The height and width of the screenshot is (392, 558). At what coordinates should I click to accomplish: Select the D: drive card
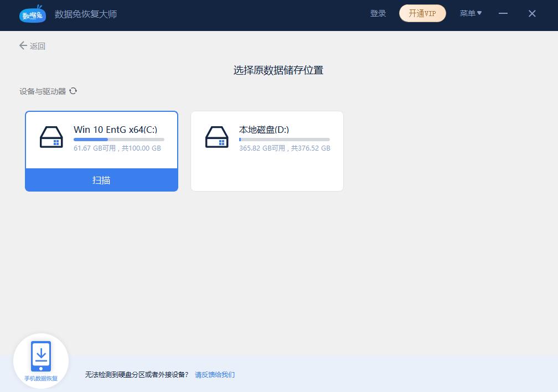click(x=267, y=151)
